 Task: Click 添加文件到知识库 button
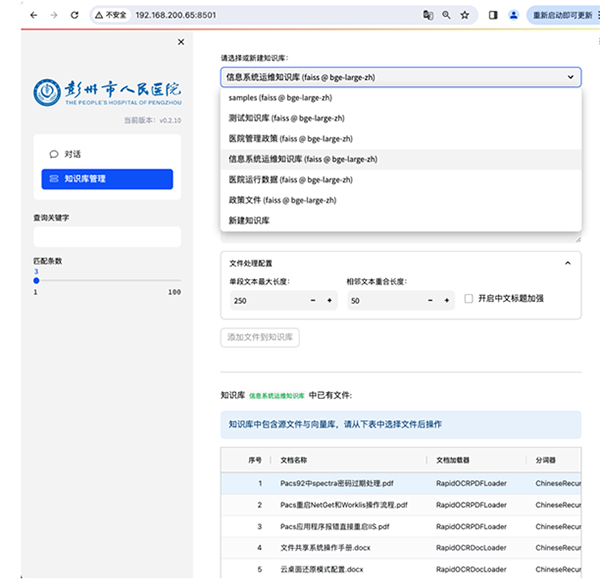click(x=260, y=338)
